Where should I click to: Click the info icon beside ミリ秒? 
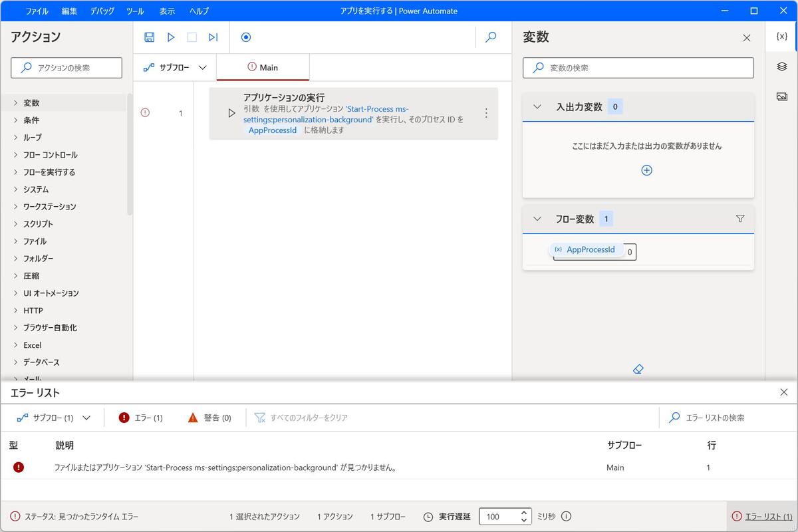[566, 516]
